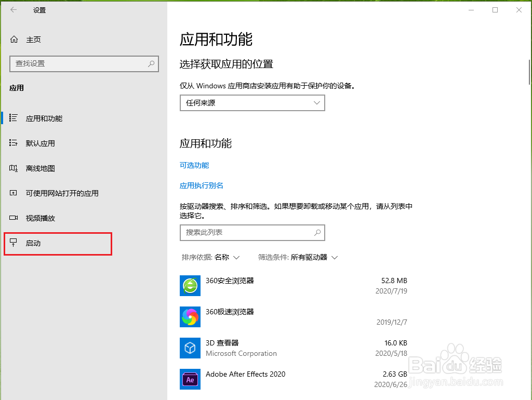The image size is (532, 400).
Task: Open the 任何来源 app source dropdown
Action: coord(252,103)
